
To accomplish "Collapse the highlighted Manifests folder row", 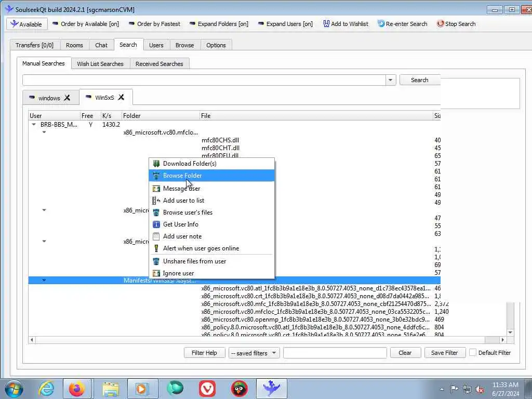I will 44,281.
